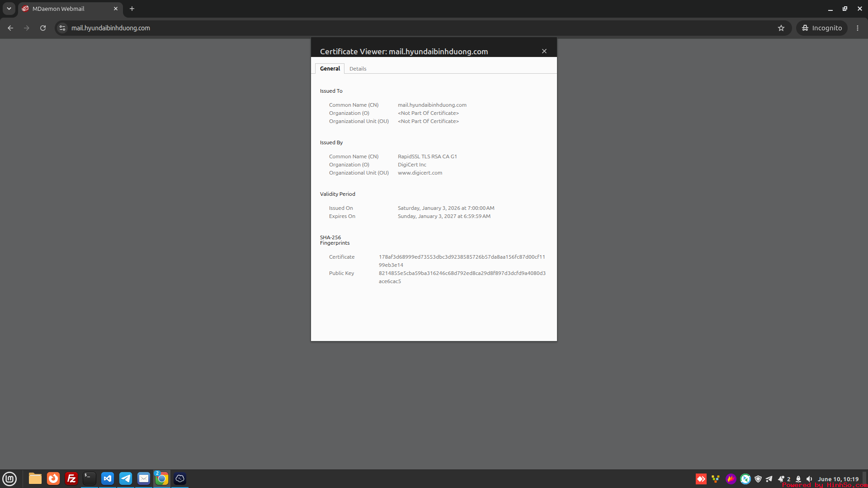Reload the current page

point(43,28)
